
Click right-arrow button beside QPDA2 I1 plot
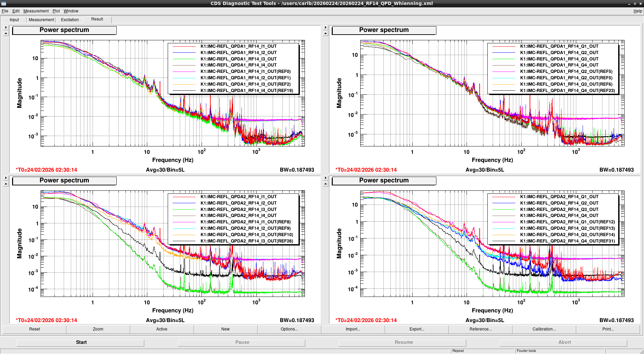coord(6,178)
